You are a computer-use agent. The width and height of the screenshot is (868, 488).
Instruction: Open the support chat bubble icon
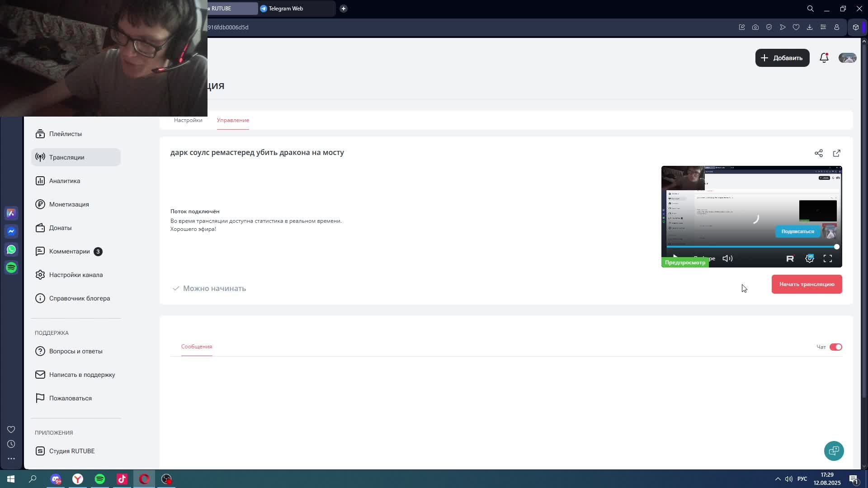coord(834,450)
